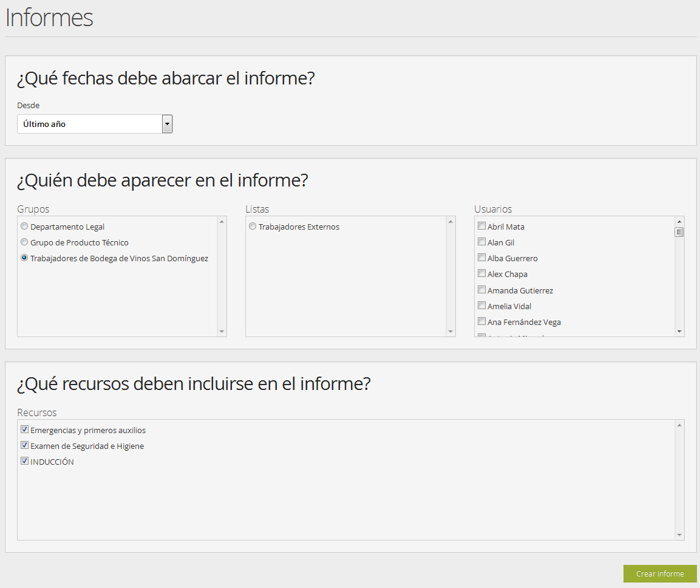Select the Trabajadores Externos list radio button
Screen dimensions: 700x588
tap(253, 227)
